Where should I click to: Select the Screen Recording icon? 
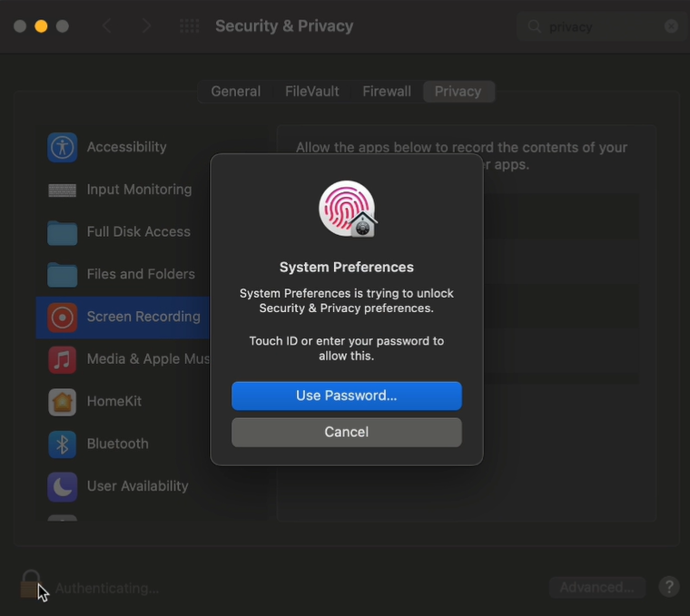point(63,317)
